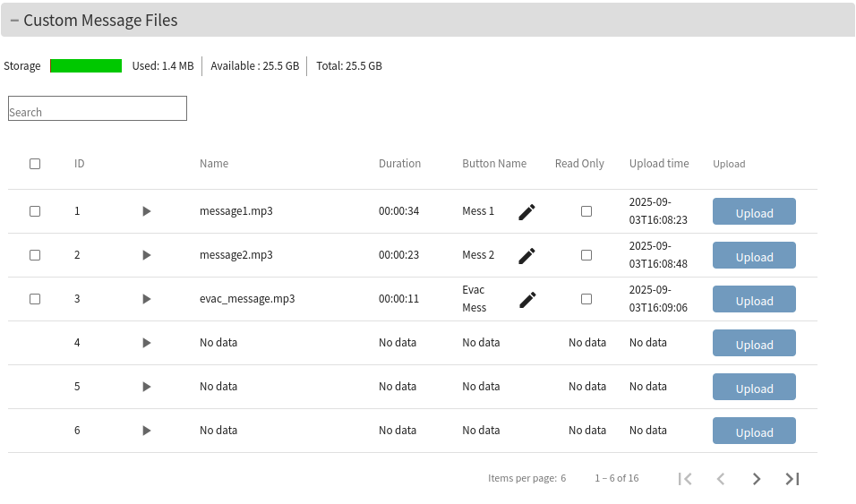Edit button name Mess 2 pencil icon
The width and height of the screenshot is (856, 504).
[527, 256]
